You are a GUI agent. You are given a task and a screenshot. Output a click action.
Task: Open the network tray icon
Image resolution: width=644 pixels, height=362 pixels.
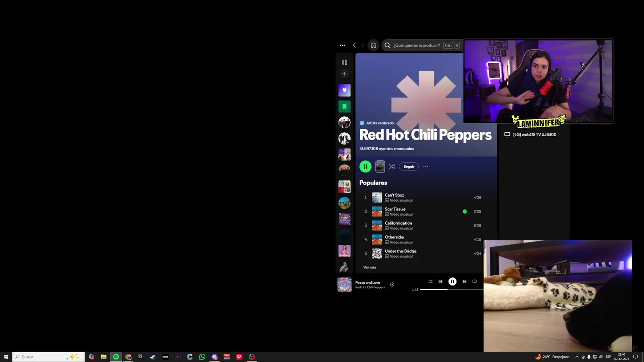[x=595, y=357]
